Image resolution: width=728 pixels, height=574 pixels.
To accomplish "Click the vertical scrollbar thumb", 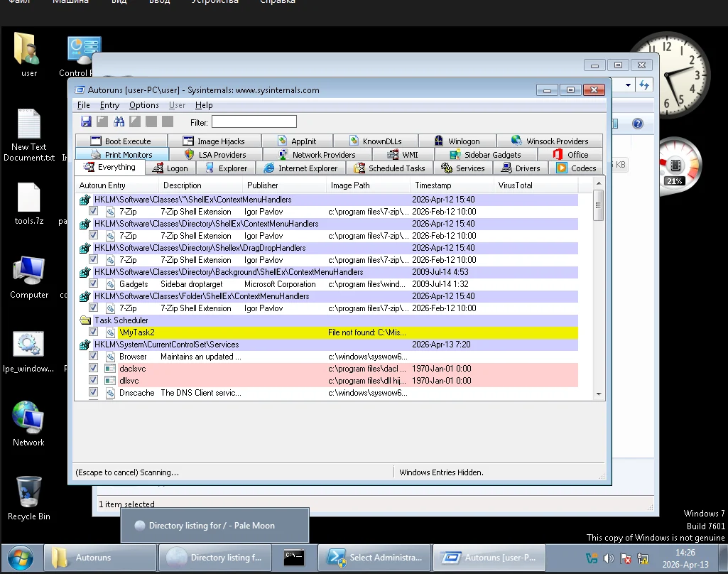I will (x=599, y=205).
